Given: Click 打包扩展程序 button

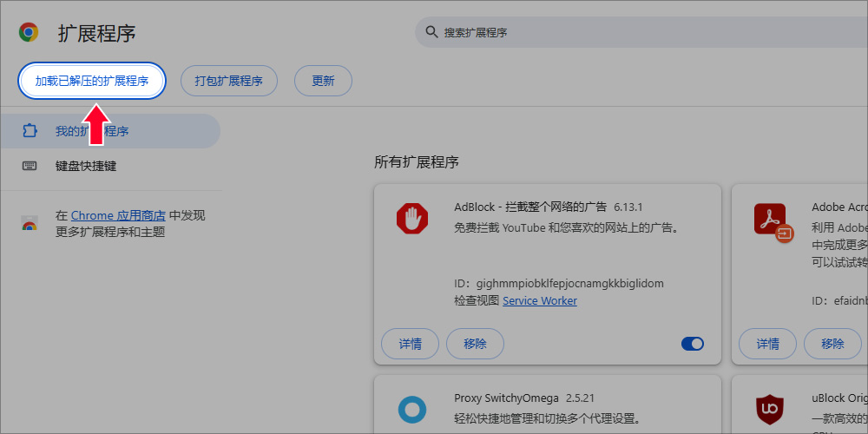Looking at the screenshot, I should tap(228, 81).
